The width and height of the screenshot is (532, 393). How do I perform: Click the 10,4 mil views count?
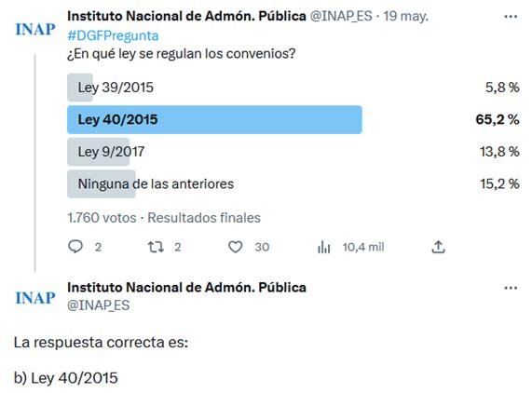pos(363,247)
